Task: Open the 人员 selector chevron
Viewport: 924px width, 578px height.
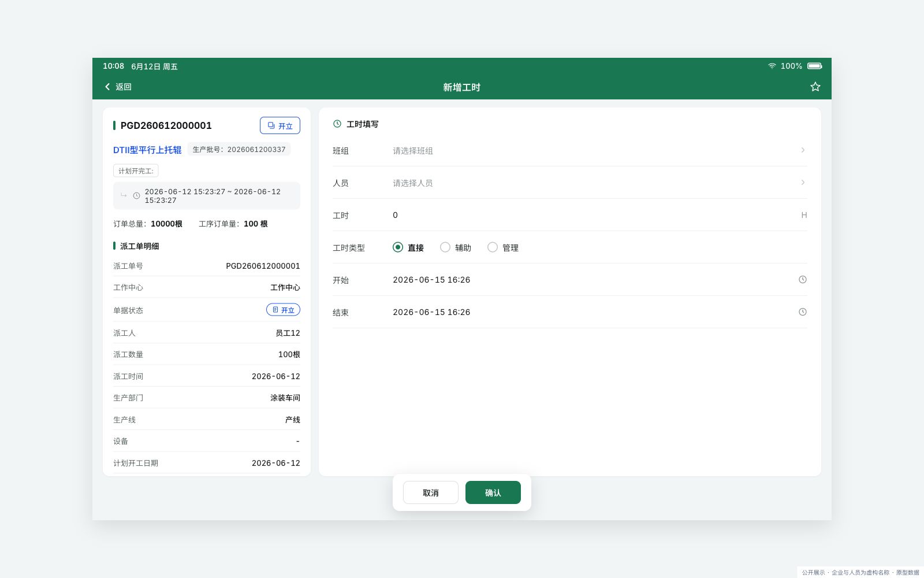Action: (x=803, y=183)
